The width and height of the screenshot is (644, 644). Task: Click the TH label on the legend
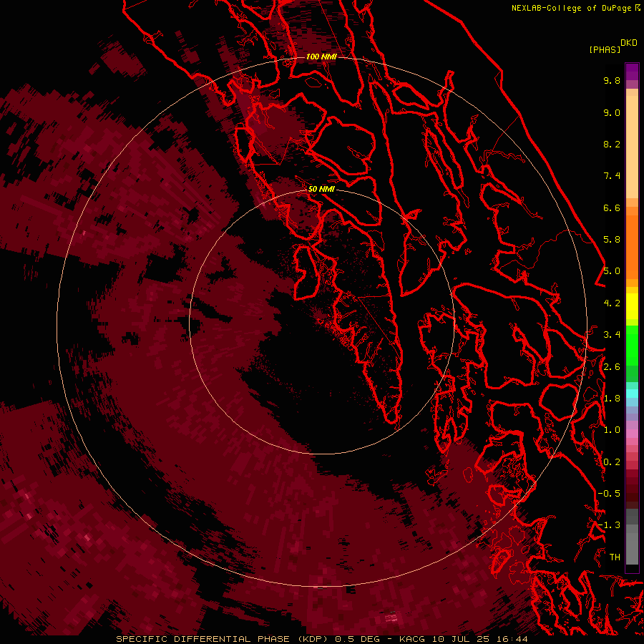coord(615,557)
